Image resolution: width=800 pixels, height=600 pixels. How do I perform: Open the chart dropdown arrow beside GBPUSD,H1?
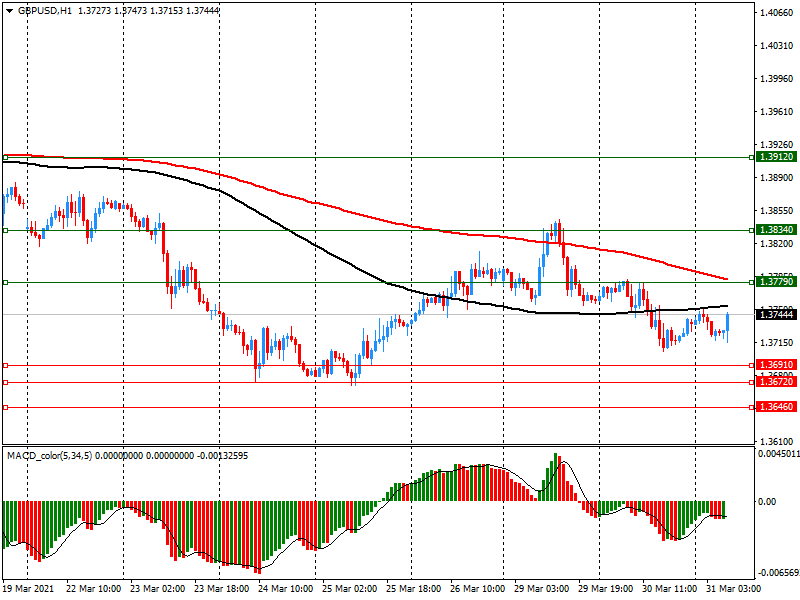(9, 9)
